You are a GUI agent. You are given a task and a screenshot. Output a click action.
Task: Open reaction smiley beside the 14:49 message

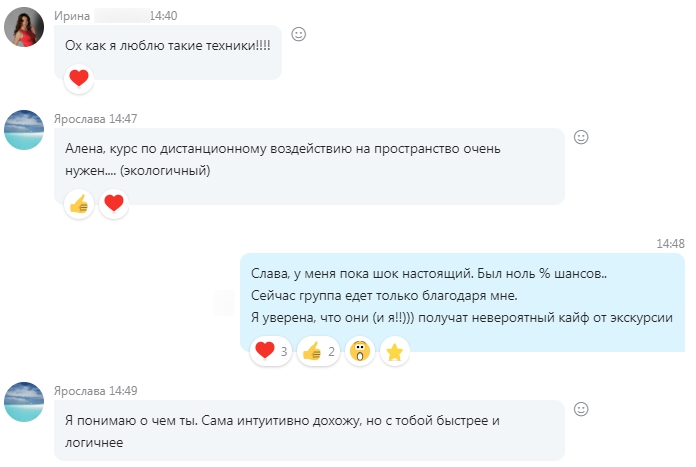click(581, 408)
